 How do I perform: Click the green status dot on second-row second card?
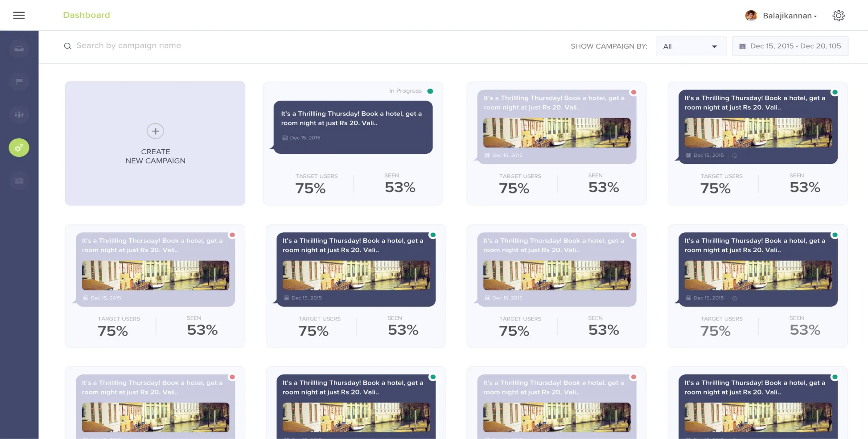pyautogui.click(x=432, y=235)
